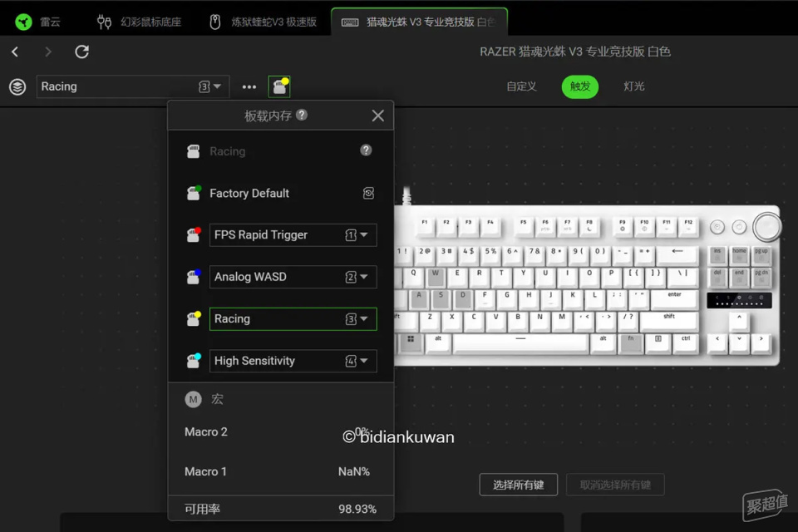Select the Factory Default profile text
798x532 pixels.
pyautogui.click(x=249, y=193)
